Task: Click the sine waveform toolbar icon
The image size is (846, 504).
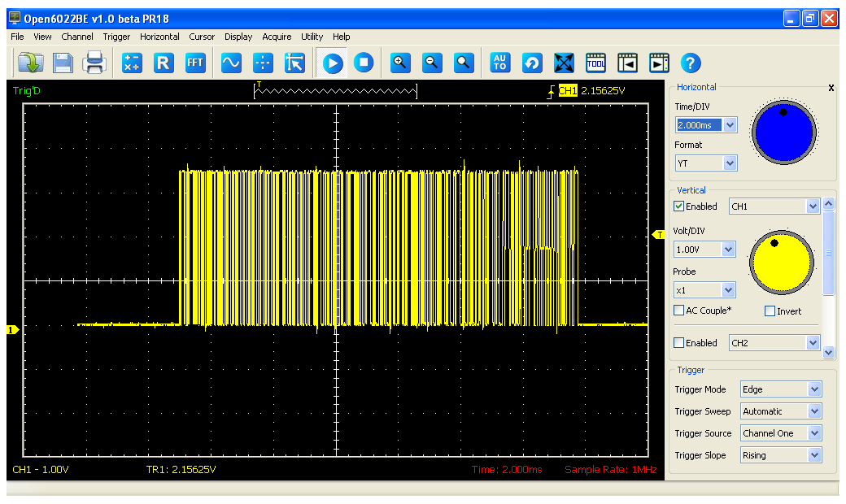Action: click(232, 63)
